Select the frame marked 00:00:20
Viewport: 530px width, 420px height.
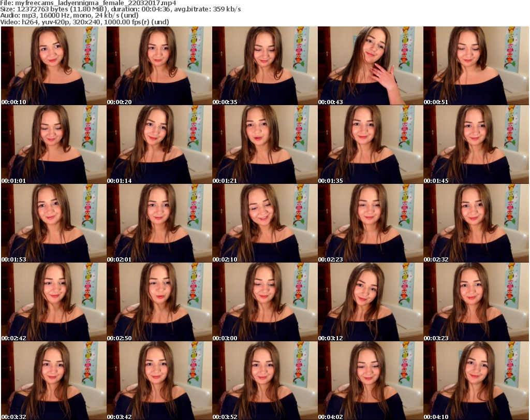point(159,66)
